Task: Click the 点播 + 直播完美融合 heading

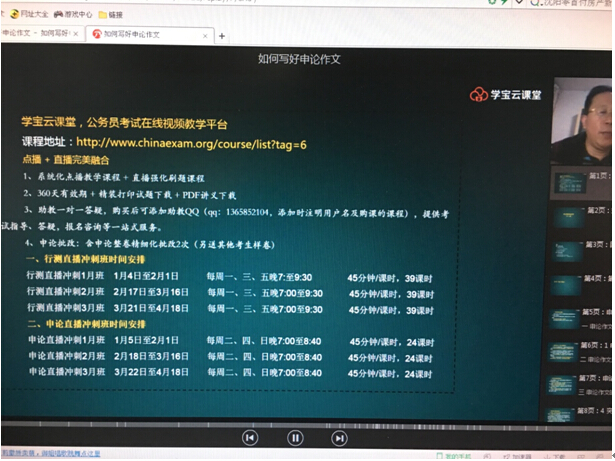Action: point(66,160)
